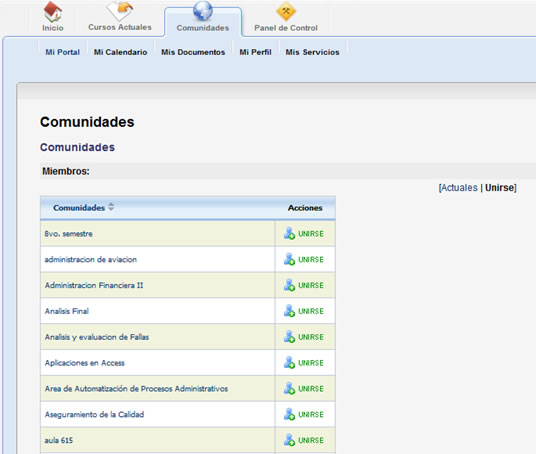536x454 pixels.
Task: Click join icon for Aplicaciones en Access
Action: 289,362
